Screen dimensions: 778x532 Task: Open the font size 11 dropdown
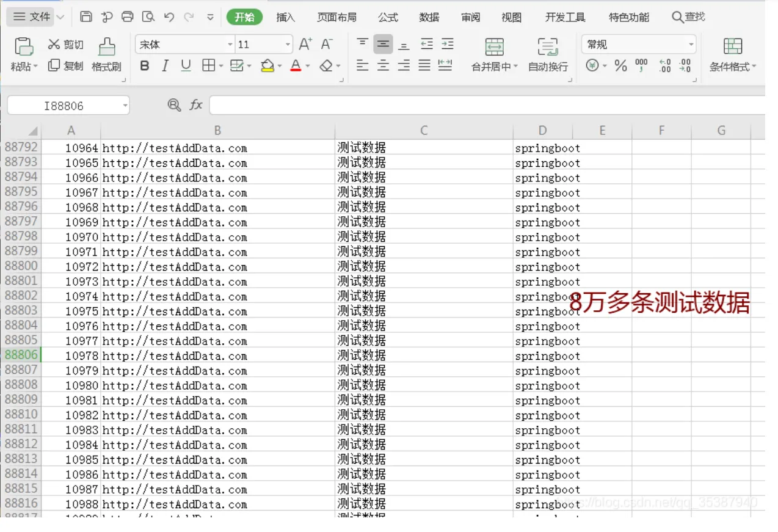click(x=288, y=45)
